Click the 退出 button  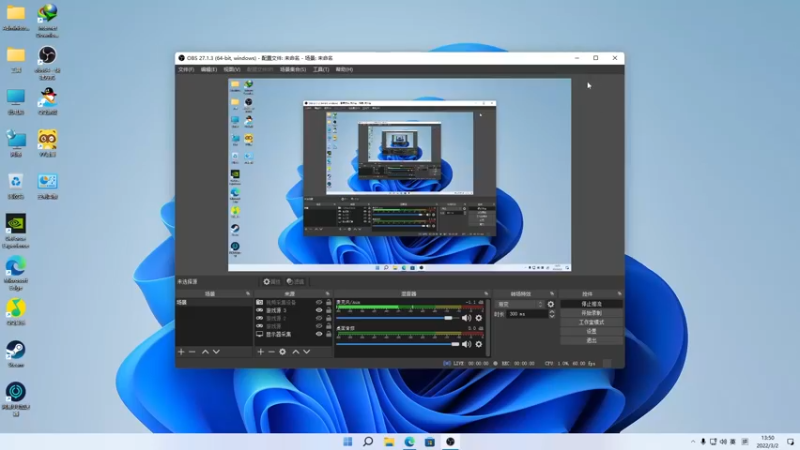tap(591, 340)
